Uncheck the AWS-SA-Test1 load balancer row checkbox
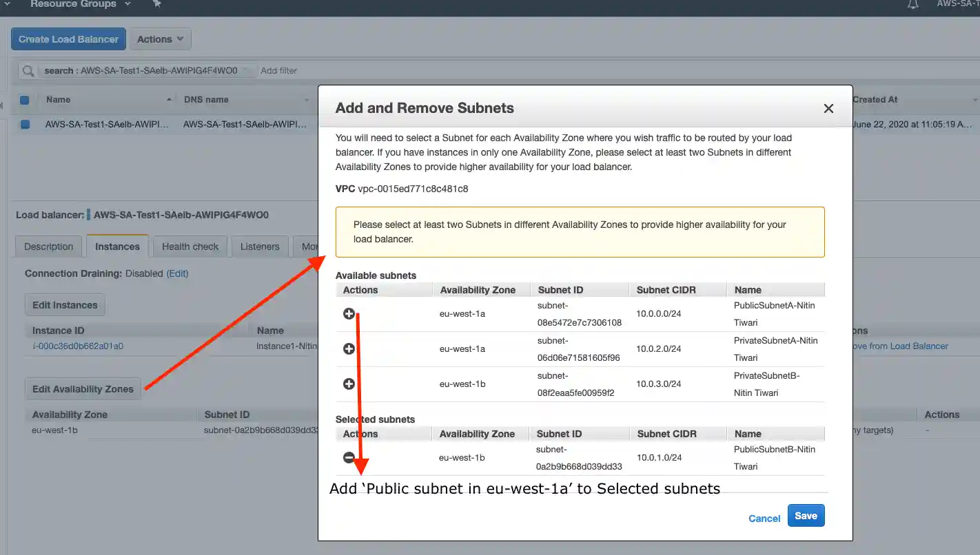The height and width of the screenshot is (555, 980). [x=25, y=125]
